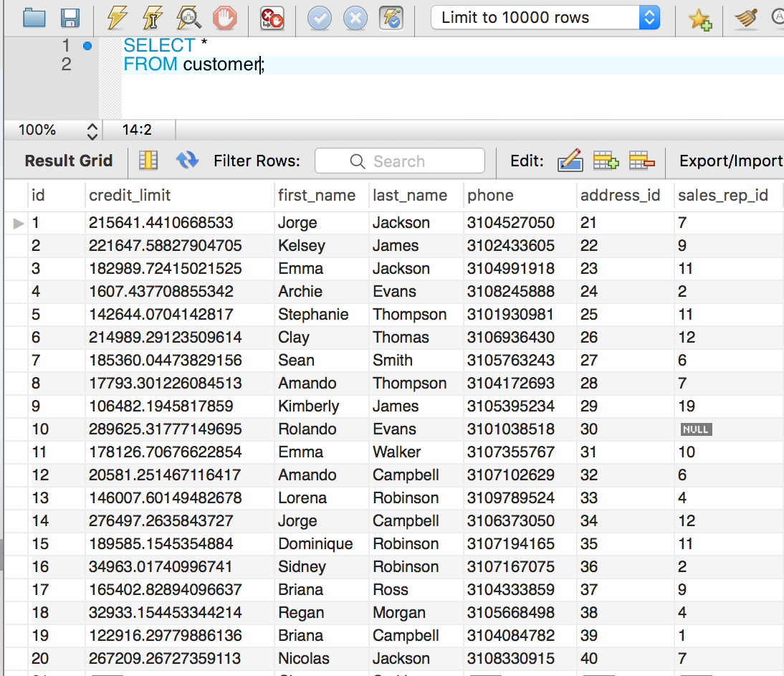Save the script with floppy disk icon
The image size is (784, 676).
pyautogui.click(x=70, y=18)
